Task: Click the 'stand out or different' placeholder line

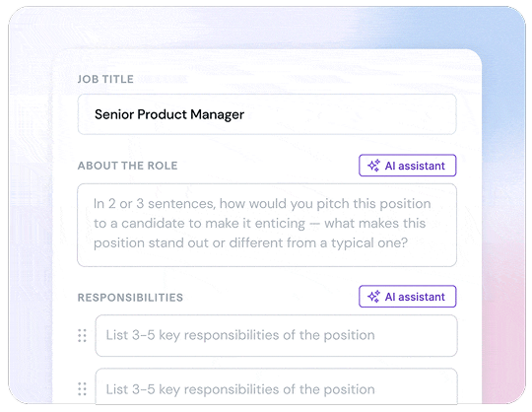Action: click(x=250, y=243)
